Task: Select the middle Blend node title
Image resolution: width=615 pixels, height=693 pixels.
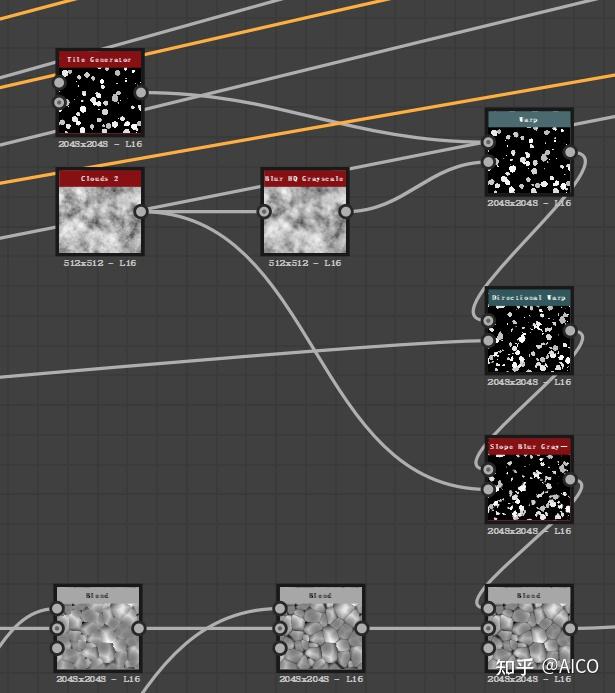Action: tap(321, 595)
